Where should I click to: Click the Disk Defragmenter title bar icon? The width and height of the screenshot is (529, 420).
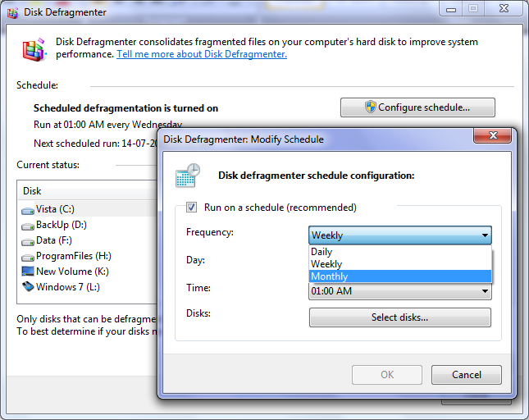coord(11,11)
